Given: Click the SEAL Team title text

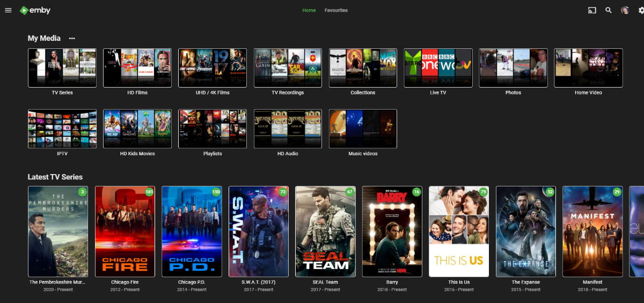Looking at the screenshot, I should [x=325, y=282].
